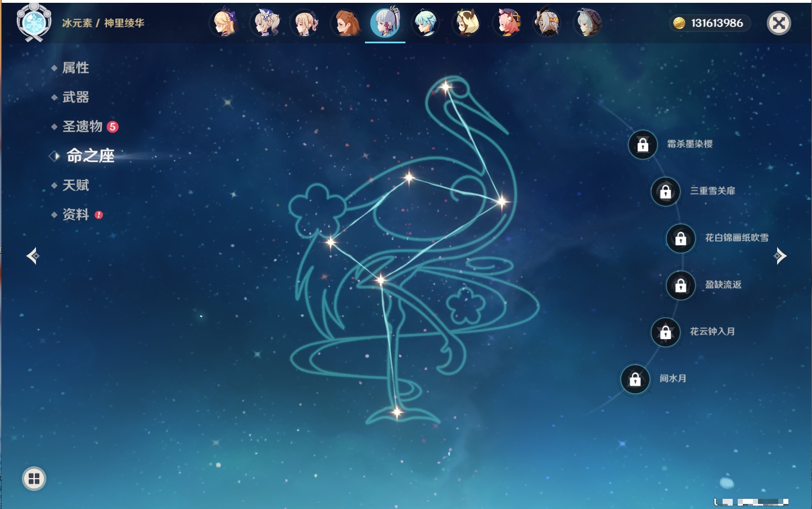Click the red 5 badge on 圣遗物
Viewport: 812px width, 509px height.
112,127
